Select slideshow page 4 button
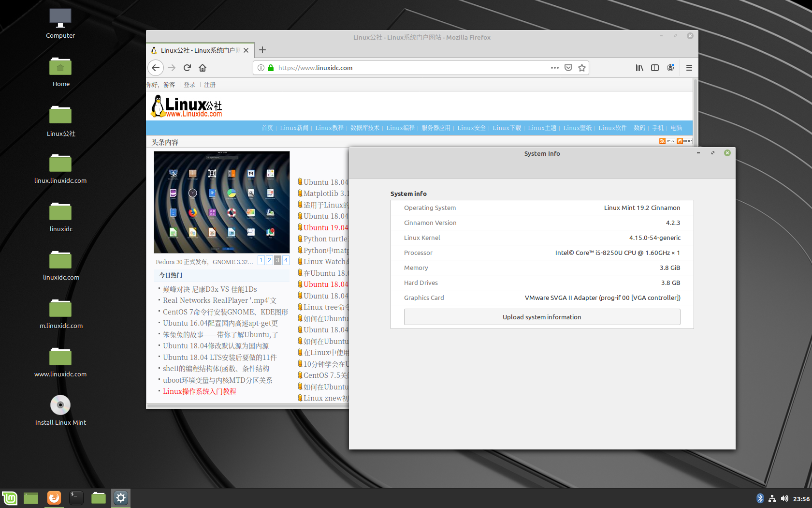The width and height of the screenshot is (812, 508). coord(286,260)
